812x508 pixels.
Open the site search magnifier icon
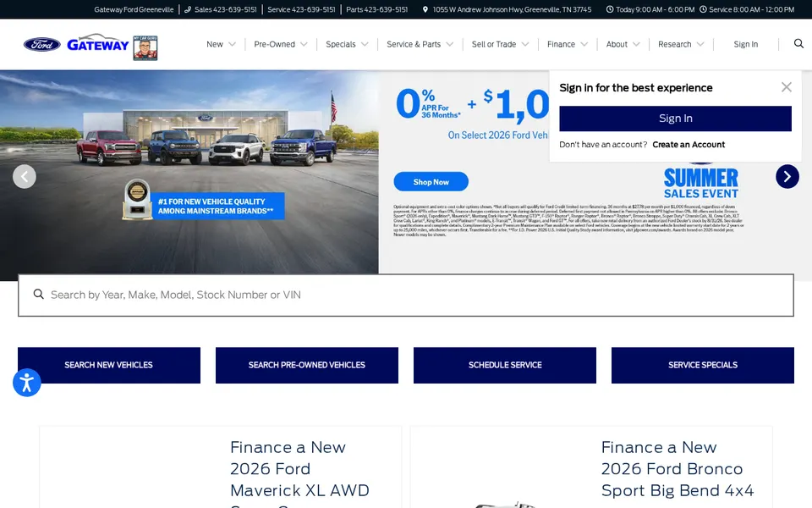[x=798, y=43]
